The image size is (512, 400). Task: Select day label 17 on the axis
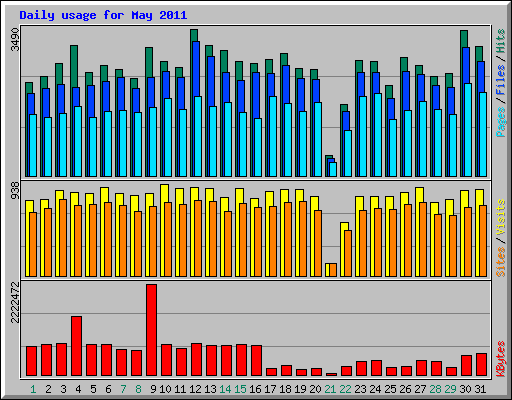(270, 389)
